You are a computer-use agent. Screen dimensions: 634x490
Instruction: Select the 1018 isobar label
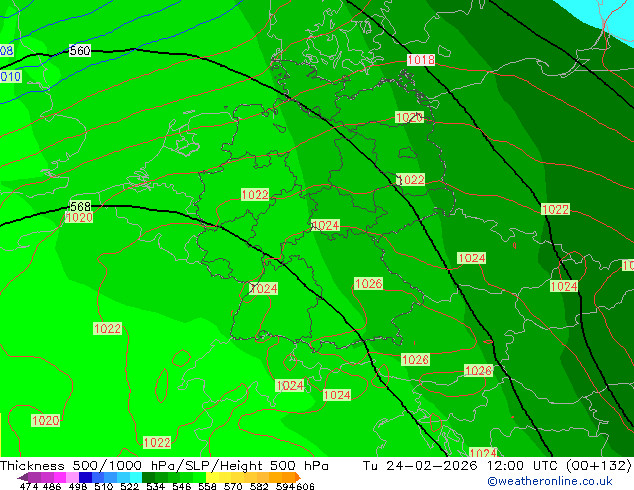coord(421,60)
